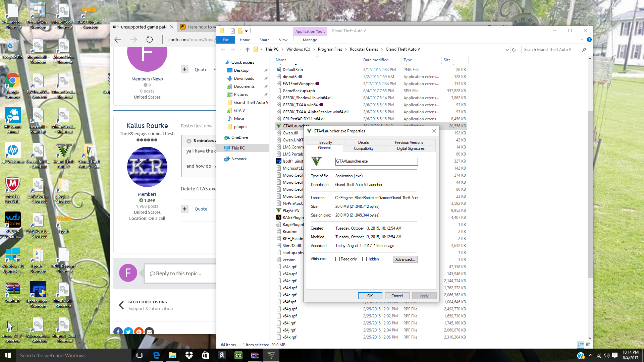Viewport: 644px width, 362px height.
Task: Launch Microsoft Edge from the taskbar
Action: coord(156,355)
